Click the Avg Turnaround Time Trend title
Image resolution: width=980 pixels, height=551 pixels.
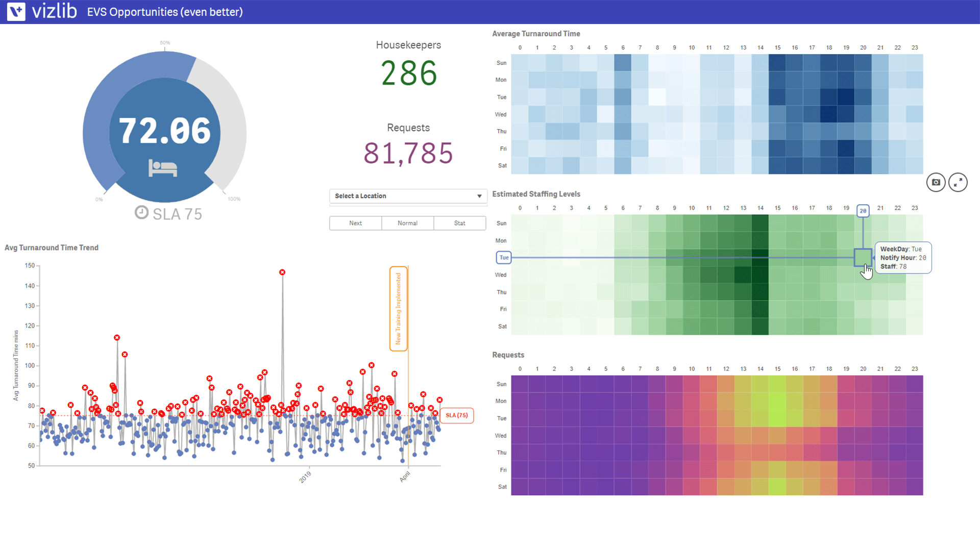point(52,247)
